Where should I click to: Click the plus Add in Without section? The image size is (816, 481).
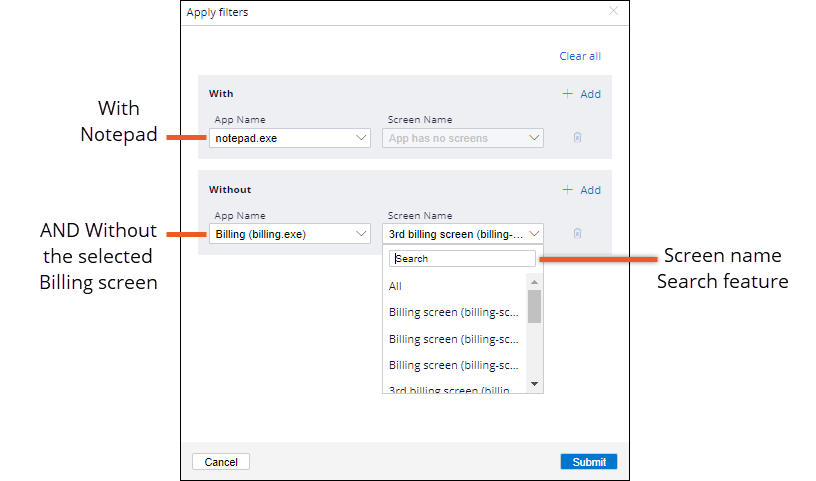(581, 190)
